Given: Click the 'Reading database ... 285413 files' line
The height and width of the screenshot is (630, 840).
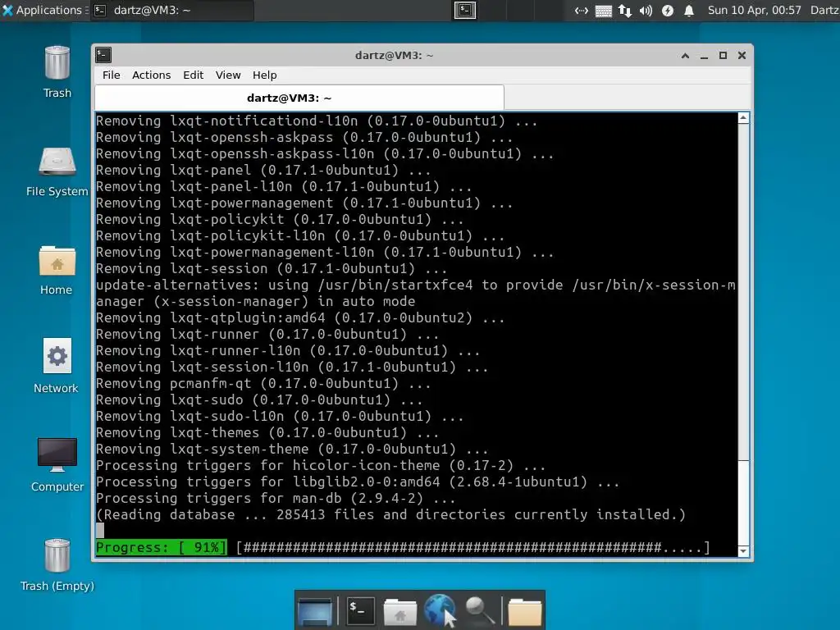Looking at the screenshot, I should coord(390,515).
